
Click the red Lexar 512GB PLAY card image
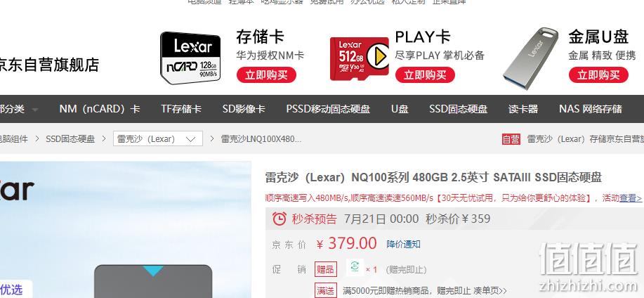(x=360, y=58)
